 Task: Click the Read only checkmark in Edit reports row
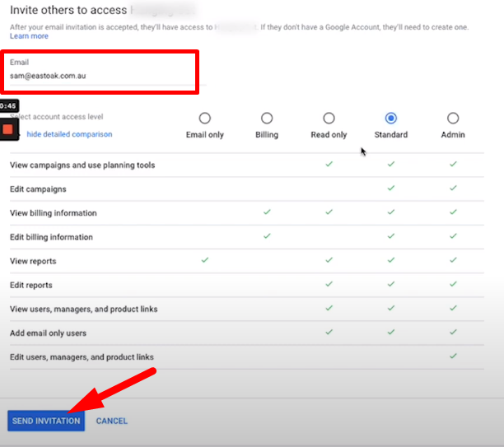(329, 284)
